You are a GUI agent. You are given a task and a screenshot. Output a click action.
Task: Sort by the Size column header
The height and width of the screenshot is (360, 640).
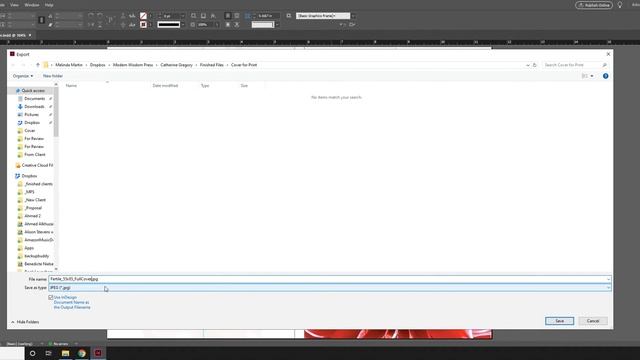pyautogui.click(x=244, y=86)
